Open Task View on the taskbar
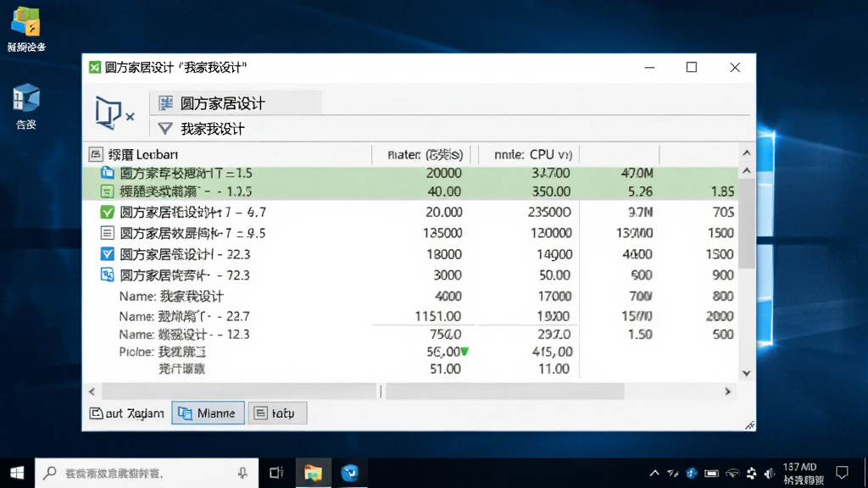Image resolution: width=868 pixels, height=488 pixels. point(276,473)
